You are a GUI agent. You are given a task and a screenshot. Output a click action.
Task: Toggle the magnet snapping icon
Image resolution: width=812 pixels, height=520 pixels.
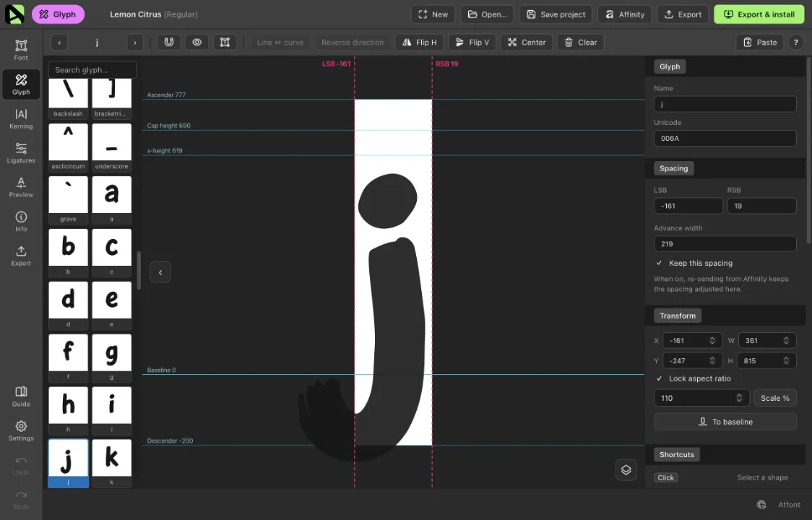pos(169,43)
